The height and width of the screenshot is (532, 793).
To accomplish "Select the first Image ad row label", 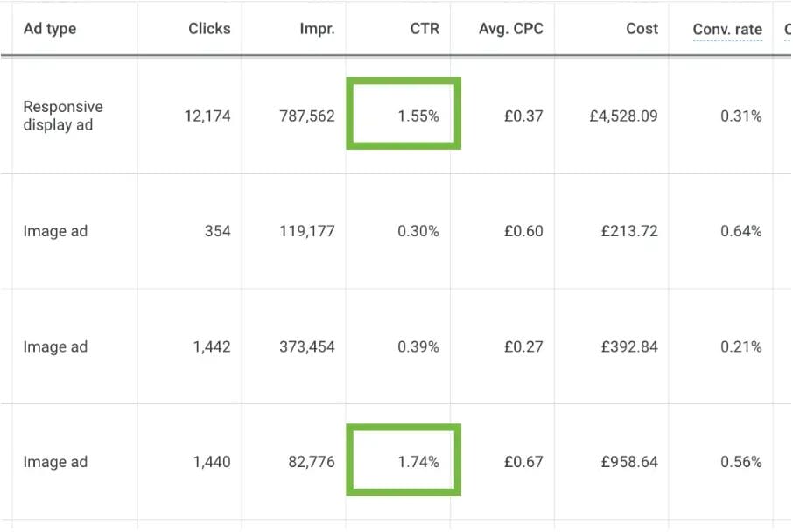I will [x=55, y=230].
